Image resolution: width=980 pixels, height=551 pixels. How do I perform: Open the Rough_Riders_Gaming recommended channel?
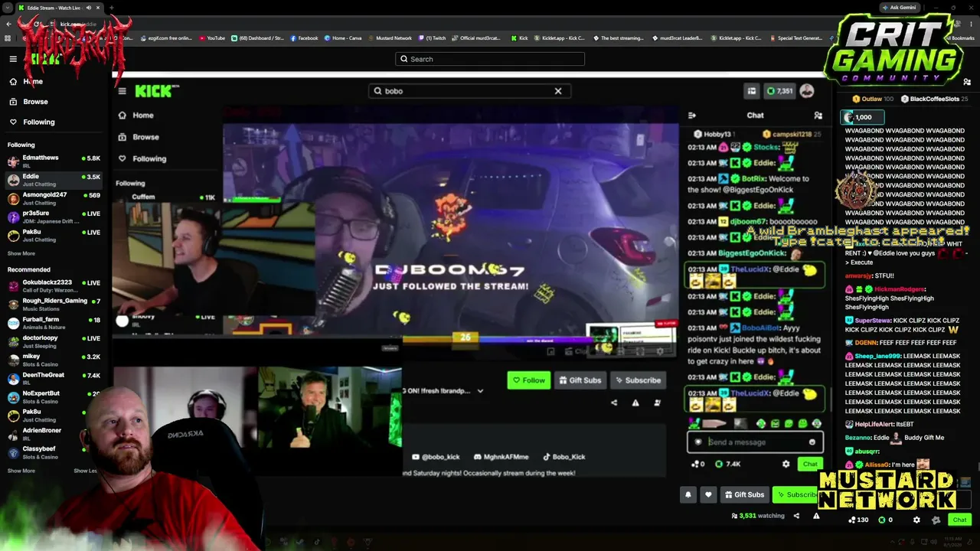click(x=54, y=305)
